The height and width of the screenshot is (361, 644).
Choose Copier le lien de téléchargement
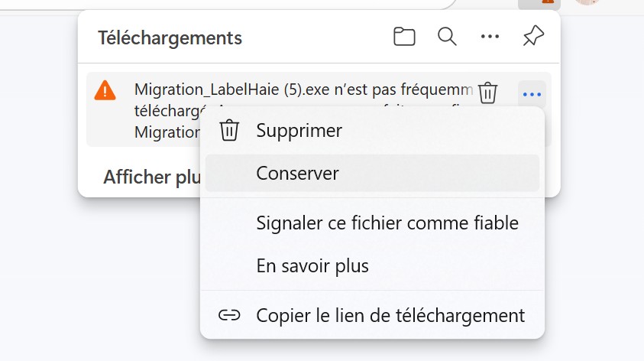[x=390, y=315]
